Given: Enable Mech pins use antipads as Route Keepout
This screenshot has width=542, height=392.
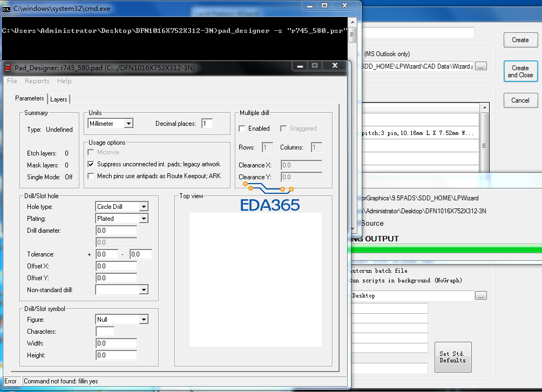Looking at the screenshot, I should (91, 177).
